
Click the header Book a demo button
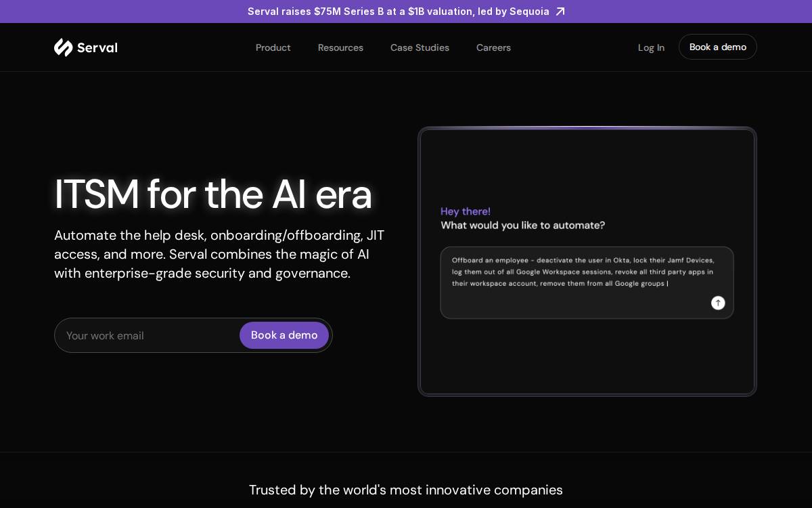(718, 47)
